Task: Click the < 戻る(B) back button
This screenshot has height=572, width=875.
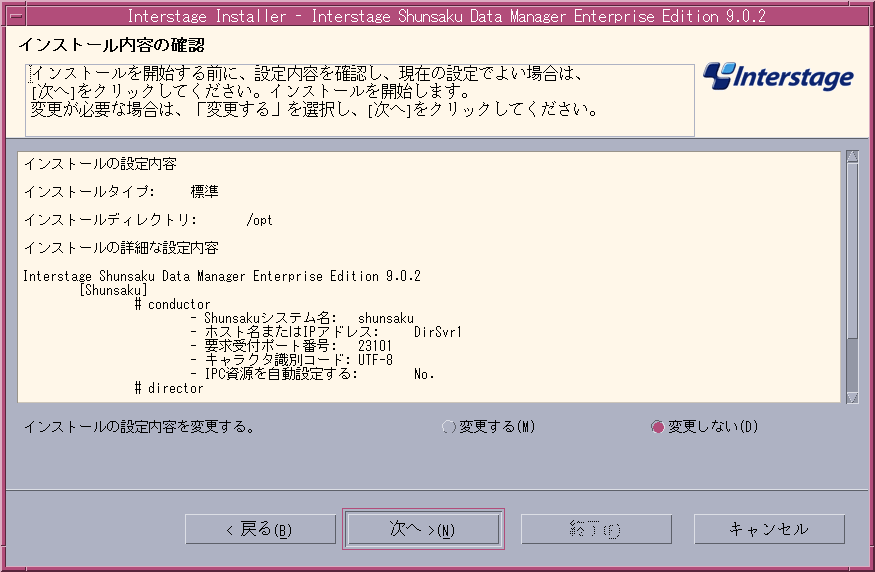Action: tap(260, 529)
